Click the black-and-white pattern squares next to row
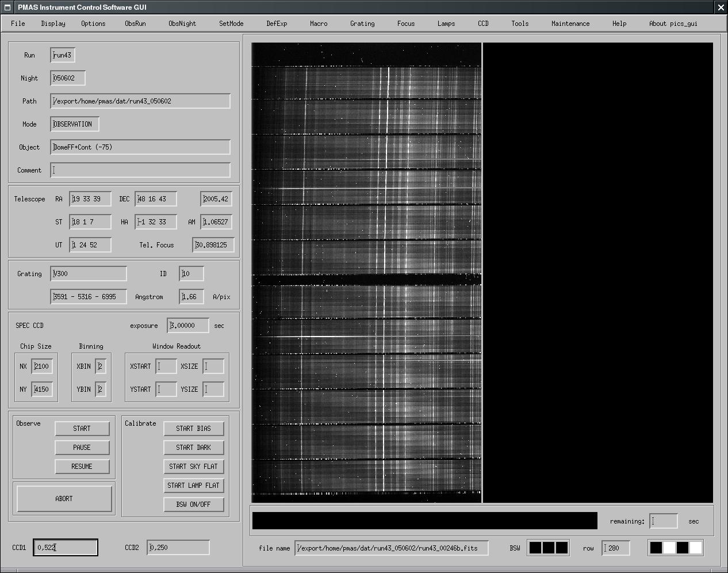The image size is (728, 573). click(x=676, y=548)
